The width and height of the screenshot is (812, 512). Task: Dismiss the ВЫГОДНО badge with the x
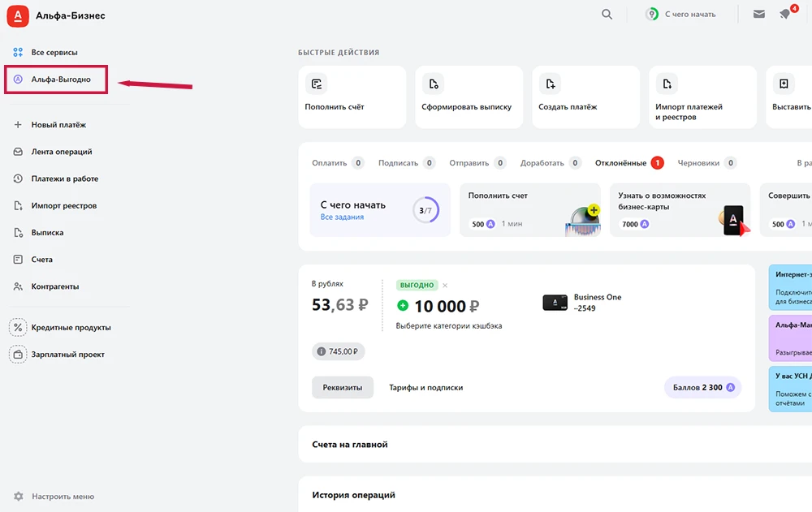point(445,286)
